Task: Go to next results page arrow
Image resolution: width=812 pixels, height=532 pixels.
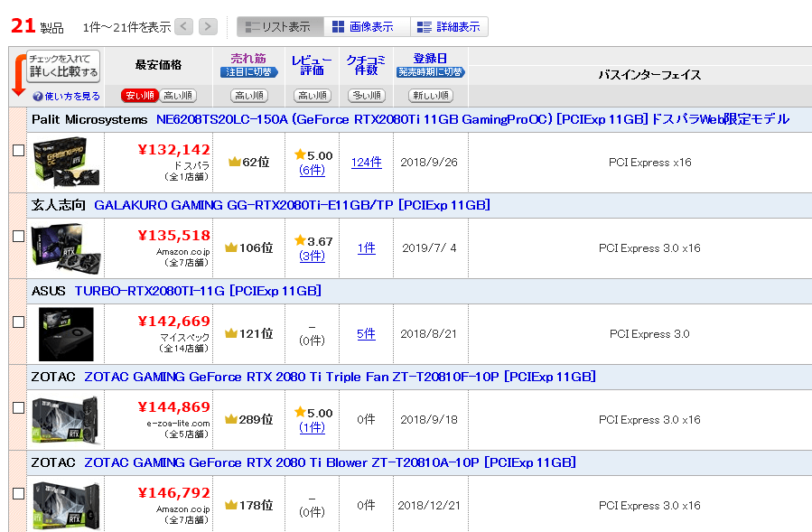Action: 208,26
